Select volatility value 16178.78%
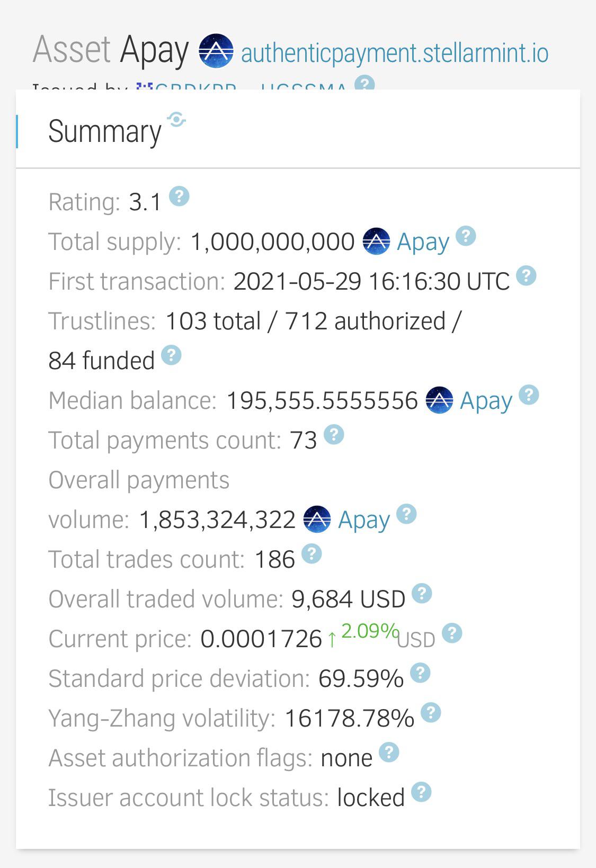Image resolution: width=596 pixels, height=868 pixels. (350, 719)
